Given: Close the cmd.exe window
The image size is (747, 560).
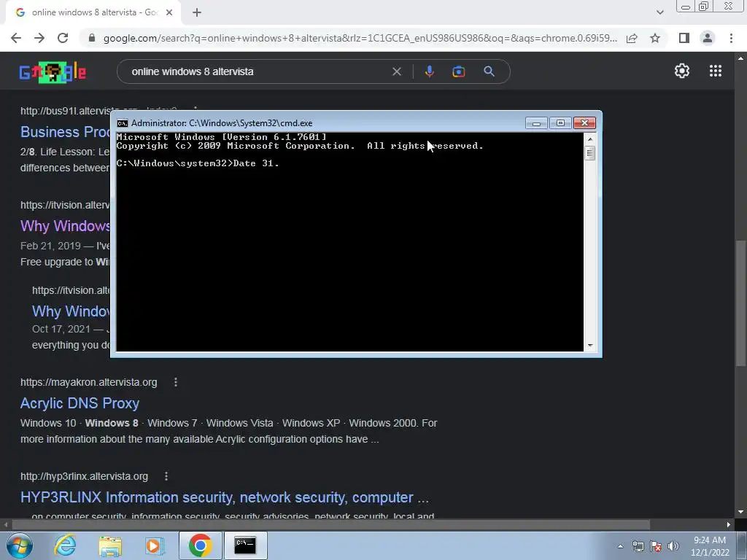Looking at the screenshot, I should point(584,123).
